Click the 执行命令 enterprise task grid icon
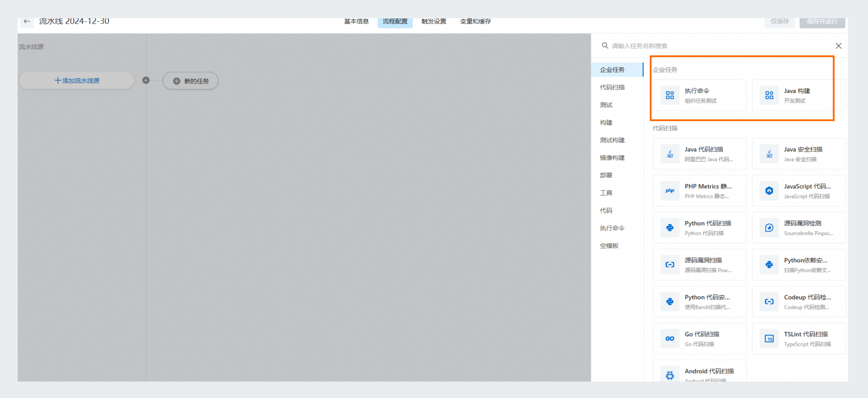 coord(670,95)
